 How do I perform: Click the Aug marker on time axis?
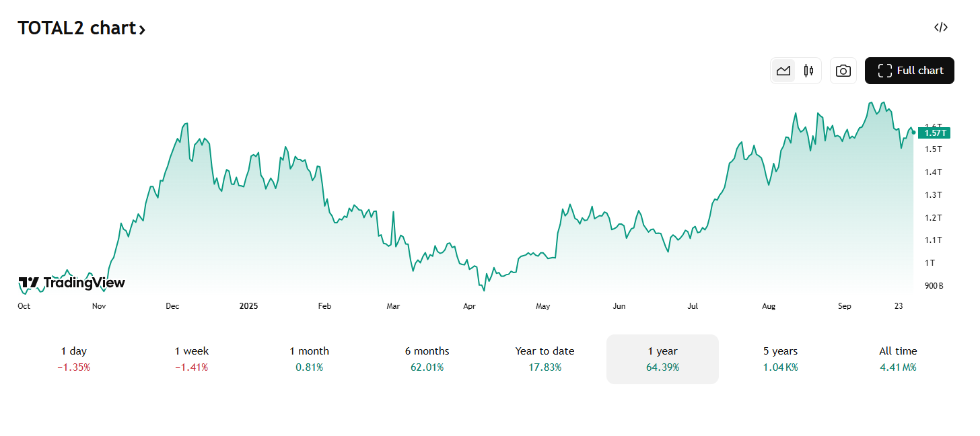[769, 306]
